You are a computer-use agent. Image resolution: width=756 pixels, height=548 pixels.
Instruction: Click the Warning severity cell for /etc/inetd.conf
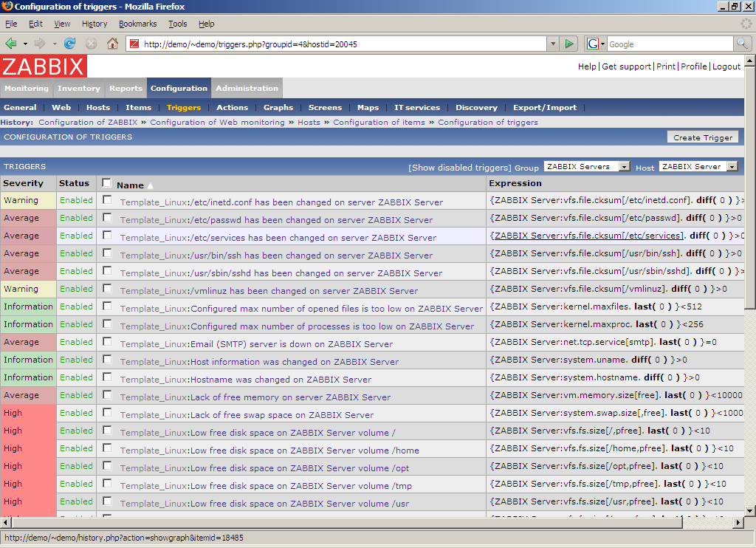point(29,200)
